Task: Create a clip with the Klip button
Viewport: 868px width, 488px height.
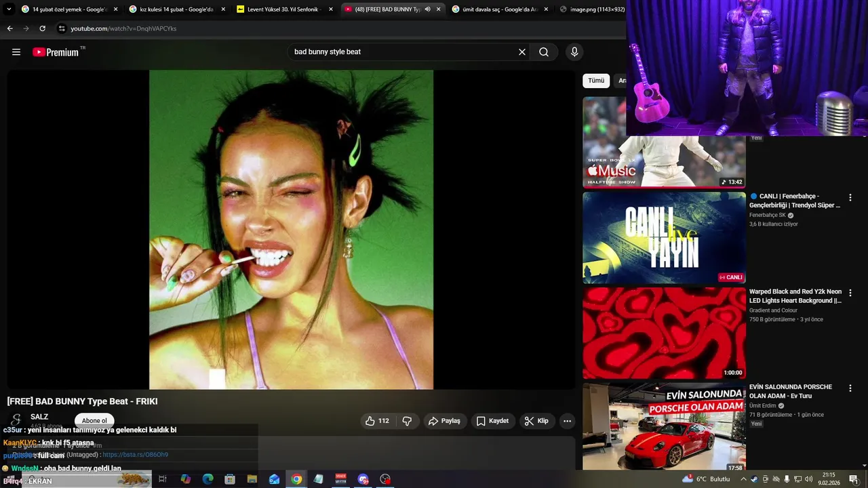Action: [x=537, y=421]
